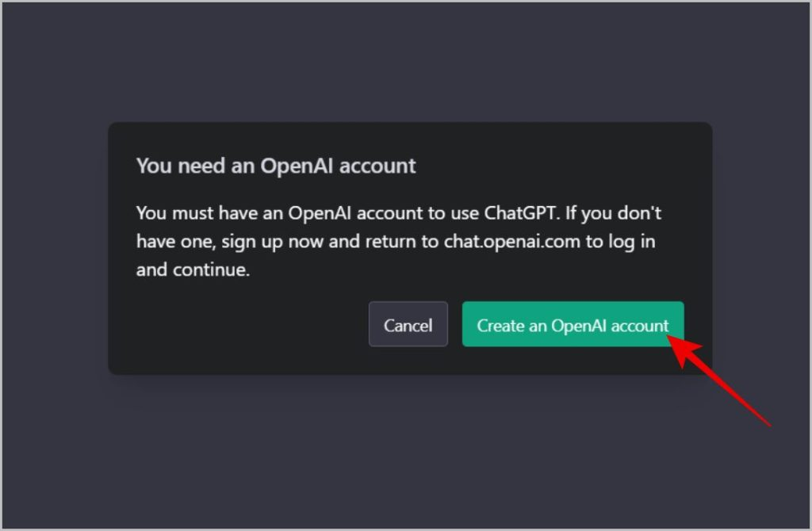
Task: Click the word "ChatGPT" in the dialog message
Action: click(524, 214)
